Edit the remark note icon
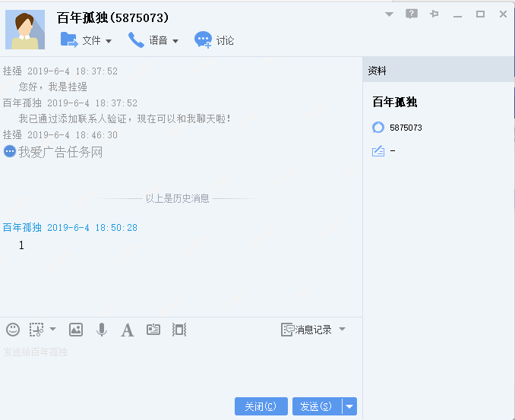The width and height of the screenshot is (515, 420). pos(378,150)
